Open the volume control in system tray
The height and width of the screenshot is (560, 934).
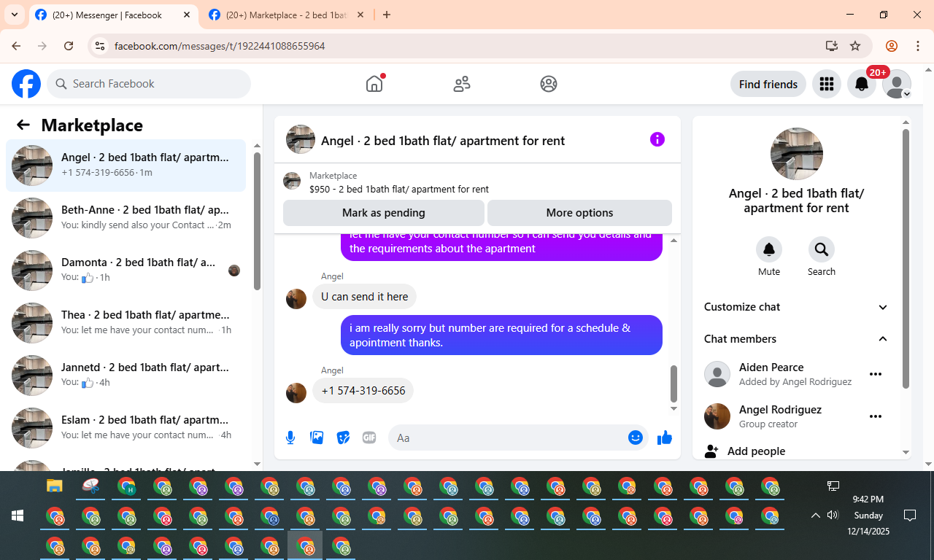(x=833, y=516)
